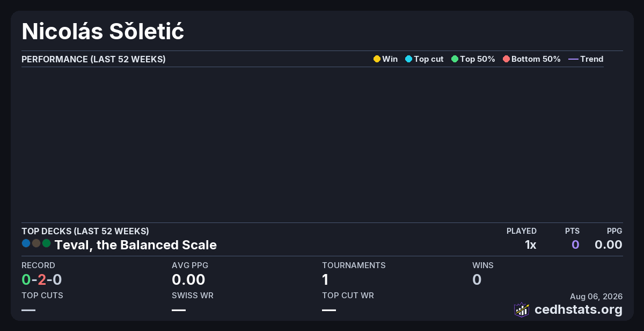Viewport: 644px width, 331px height.
Task: Click the cyan Top cut legend dot
Action: pos(408,59)
